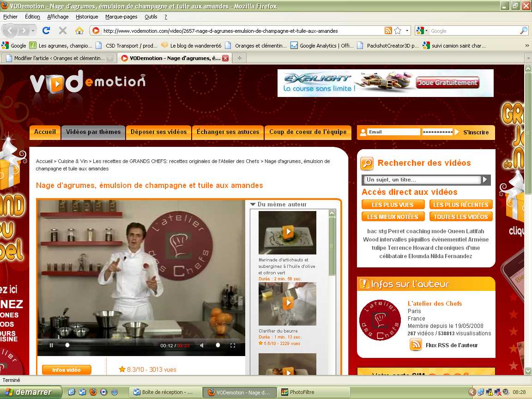This screenshot has height=399, width=532.
Task: Open the Édition menu
Action: [x=32, y=17]
